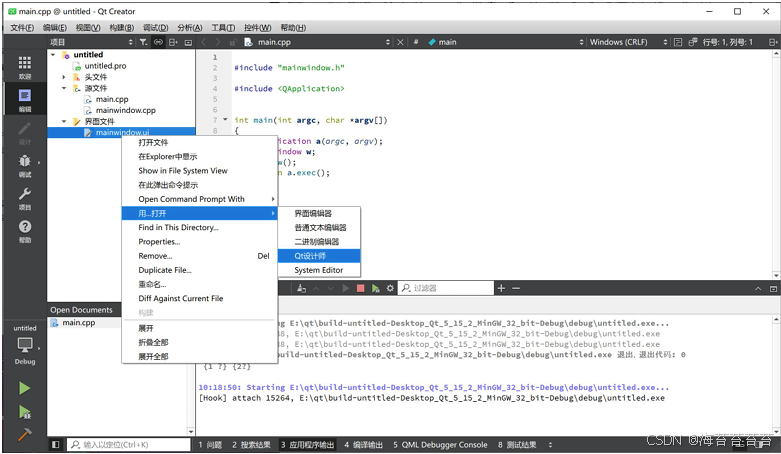Image resolution: width=781 pixels, height=454 pixels.
Task: Open the untitled Debug kit selector
Action: pos(24,345)
